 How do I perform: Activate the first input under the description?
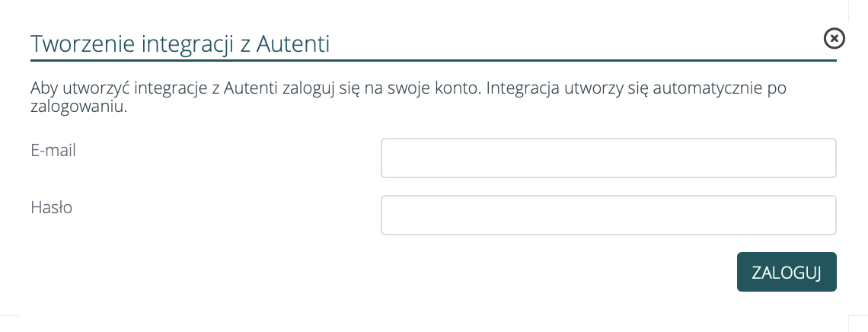tap(608, 158)
